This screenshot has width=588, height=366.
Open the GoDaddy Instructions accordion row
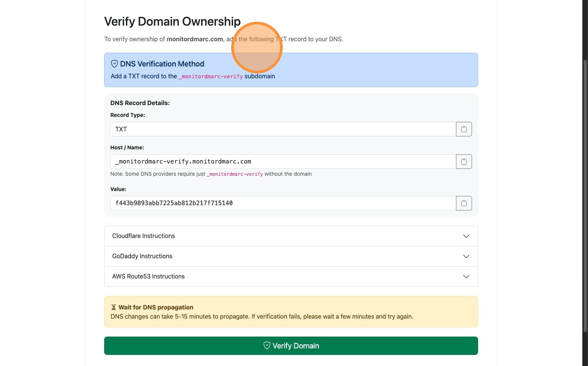(291, 256)
